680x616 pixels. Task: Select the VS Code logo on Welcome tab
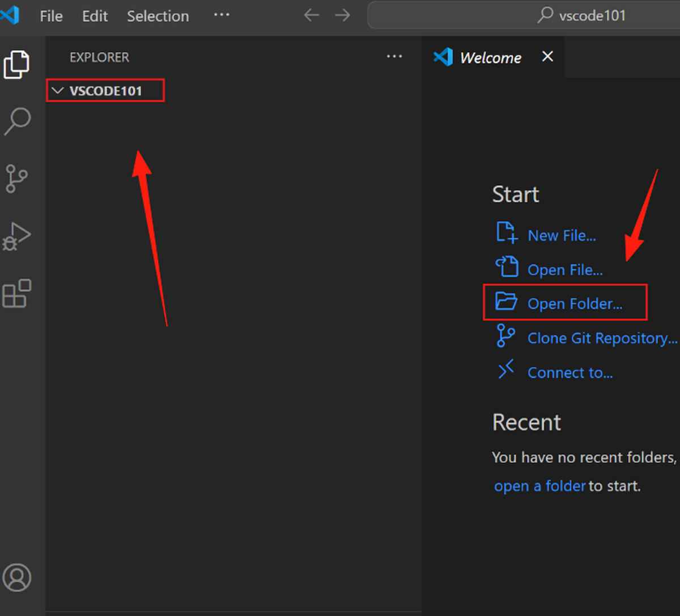pos(443,57)
